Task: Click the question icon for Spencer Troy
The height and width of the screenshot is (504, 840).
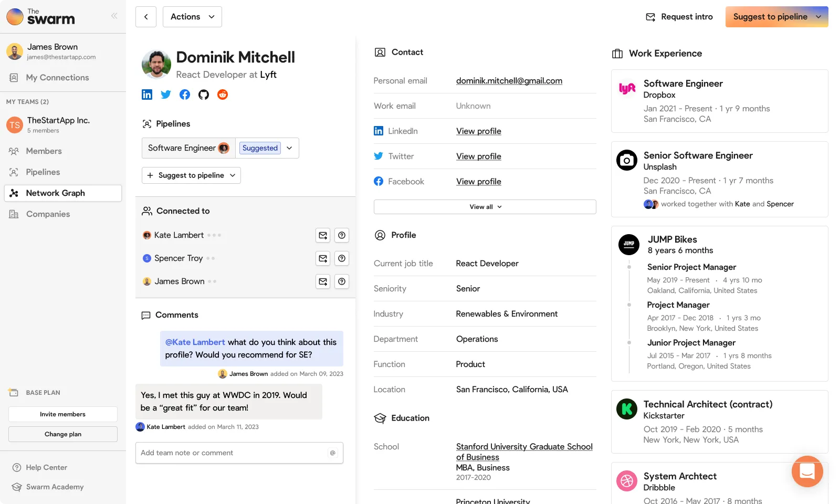Action: pos(342,258)
